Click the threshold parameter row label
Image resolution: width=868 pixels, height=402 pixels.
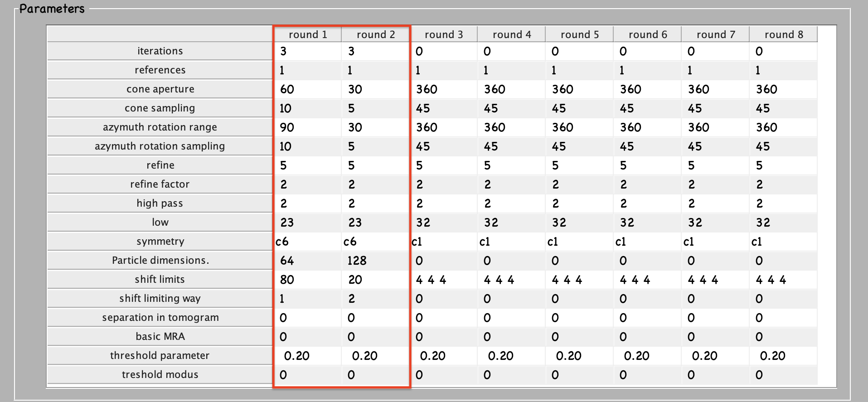coord(160,356)
